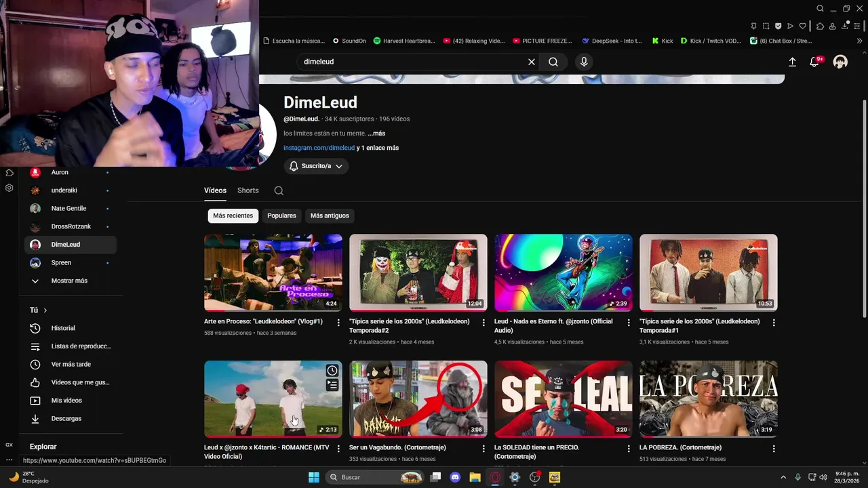Open "Arte en Proceso" video thumbnail

[x=273, y=272]
